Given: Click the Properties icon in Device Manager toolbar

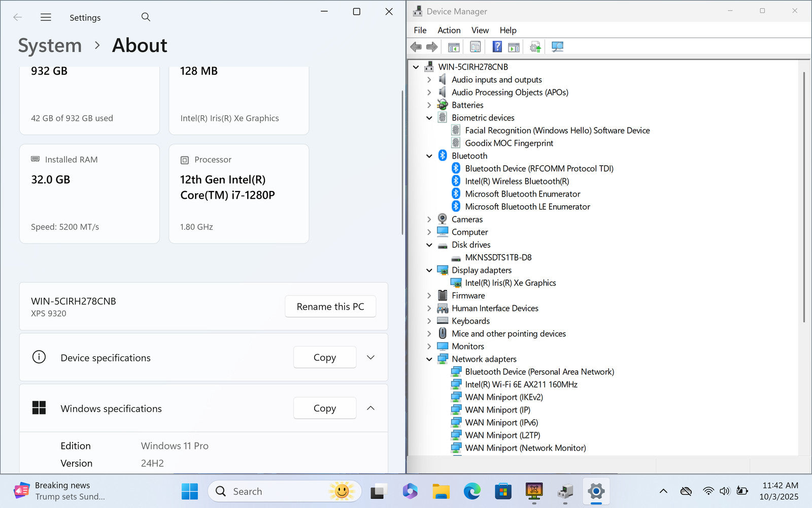Looking at the screenshot, I should point(475,47).
